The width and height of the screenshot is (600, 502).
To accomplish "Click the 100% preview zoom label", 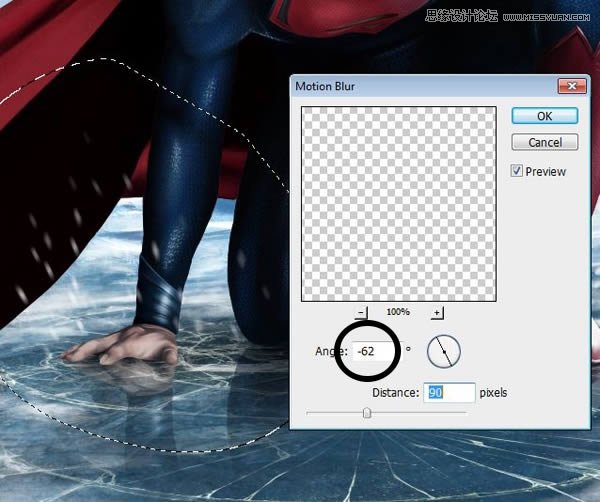I will pos(398,312).
